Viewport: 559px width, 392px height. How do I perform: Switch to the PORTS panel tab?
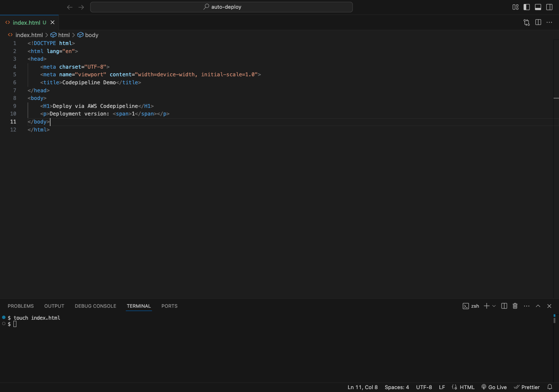(169, 306)
